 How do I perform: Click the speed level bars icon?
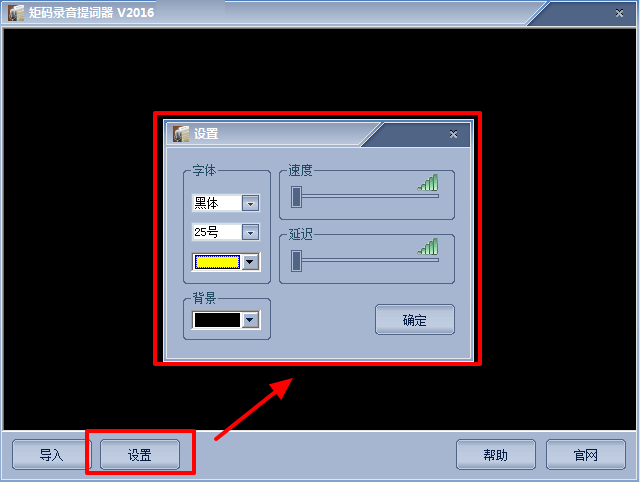point(428,182)
